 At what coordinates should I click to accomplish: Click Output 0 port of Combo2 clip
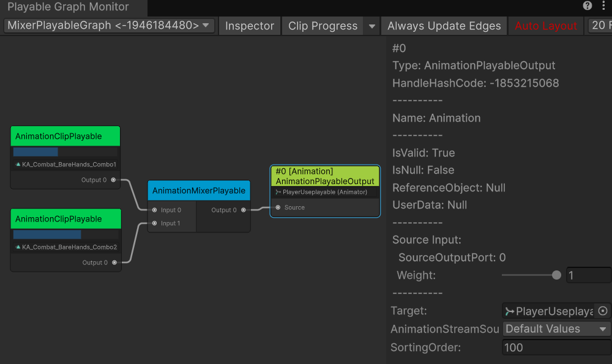tap(114, 262)
